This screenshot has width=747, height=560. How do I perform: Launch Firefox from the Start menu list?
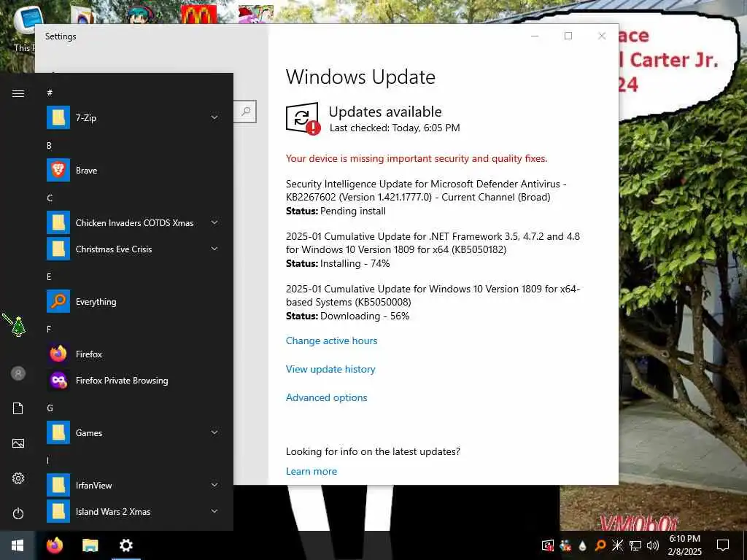pos(133,354)
